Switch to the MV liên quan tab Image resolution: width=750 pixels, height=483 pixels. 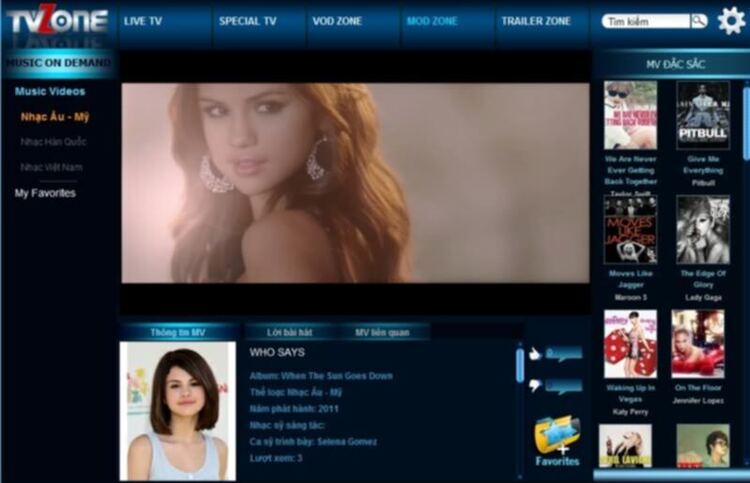coord(382,332)
